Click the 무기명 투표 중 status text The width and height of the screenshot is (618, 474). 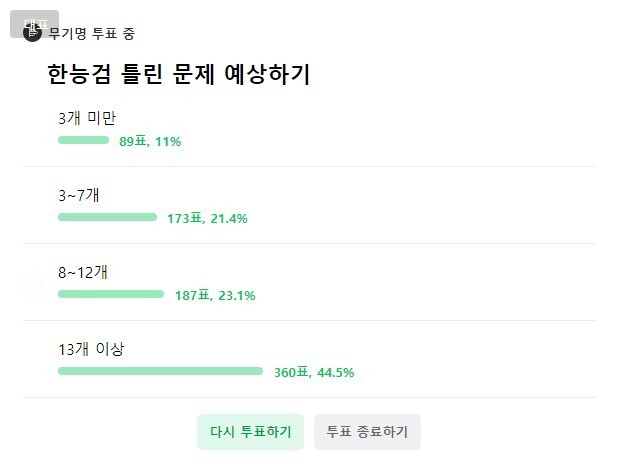[92, 33]
